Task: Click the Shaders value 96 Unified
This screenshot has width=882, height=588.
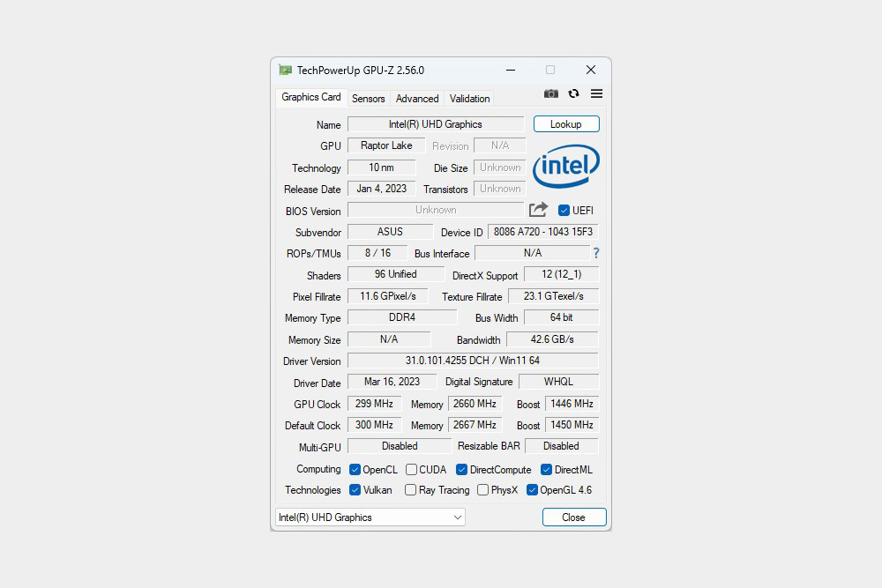Action: click(396, 274)
